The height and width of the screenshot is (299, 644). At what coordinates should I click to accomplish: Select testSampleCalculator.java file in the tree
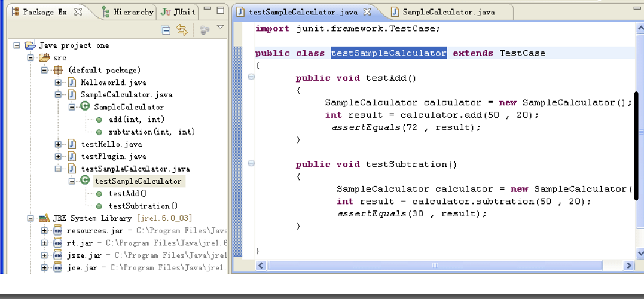click(x=136, y=169)
